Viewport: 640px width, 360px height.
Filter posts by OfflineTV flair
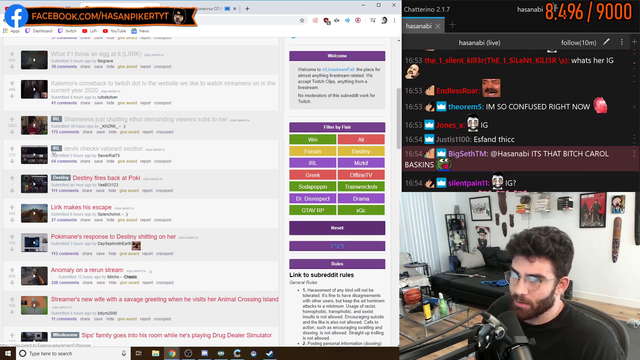[x=361, y=175]
